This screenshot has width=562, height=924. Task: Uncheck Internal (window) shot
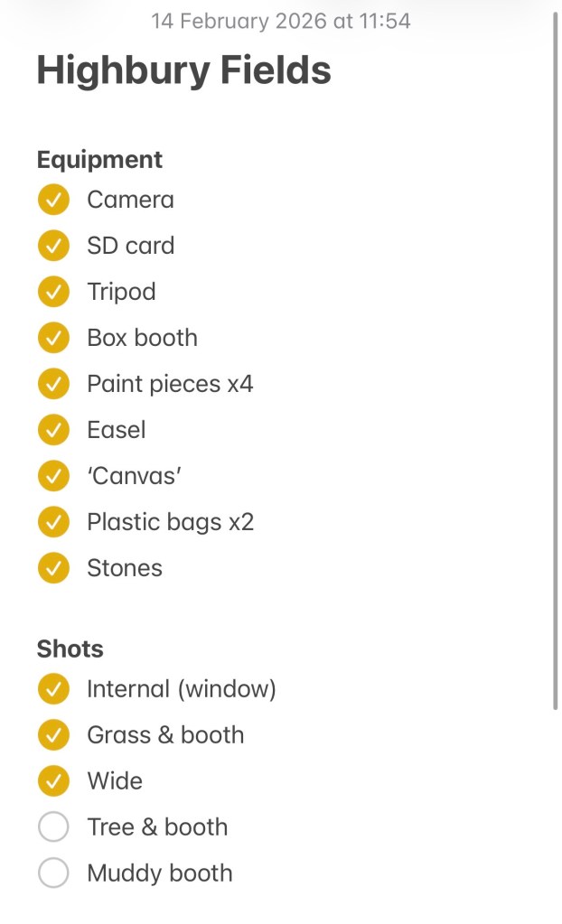point(53,689)
